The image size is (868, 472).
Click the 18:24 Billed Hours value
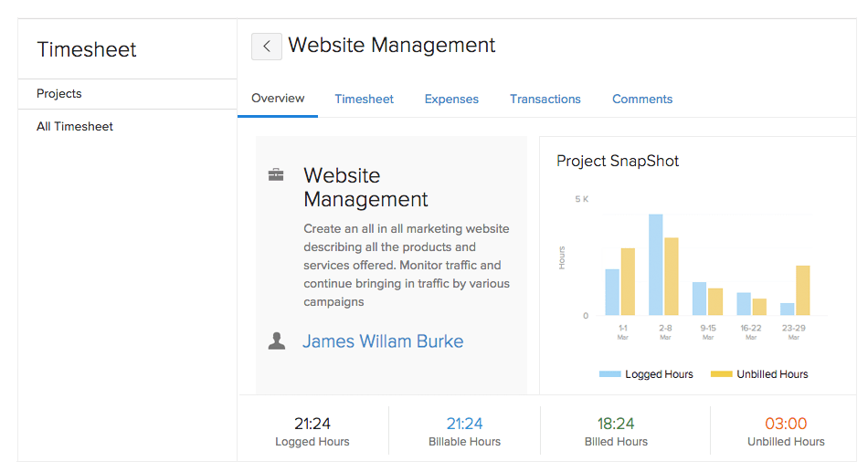(x=616, y=424)
